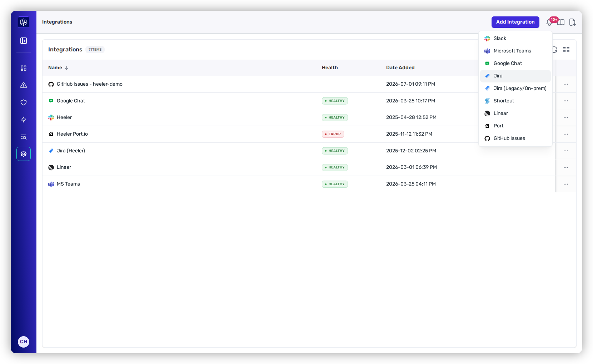This screenshot has height=364, width=593.
Task: Sort by the Name column arrow
Action: 66,68
